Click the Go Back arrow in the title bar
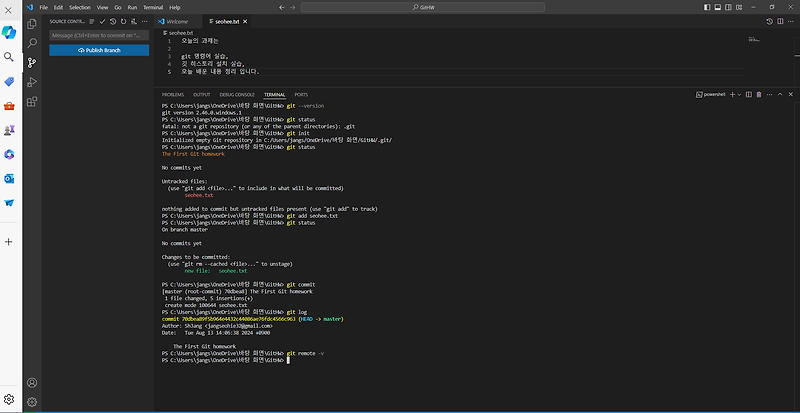The width and height of the screenshot is (800, 413). (282, 7)
